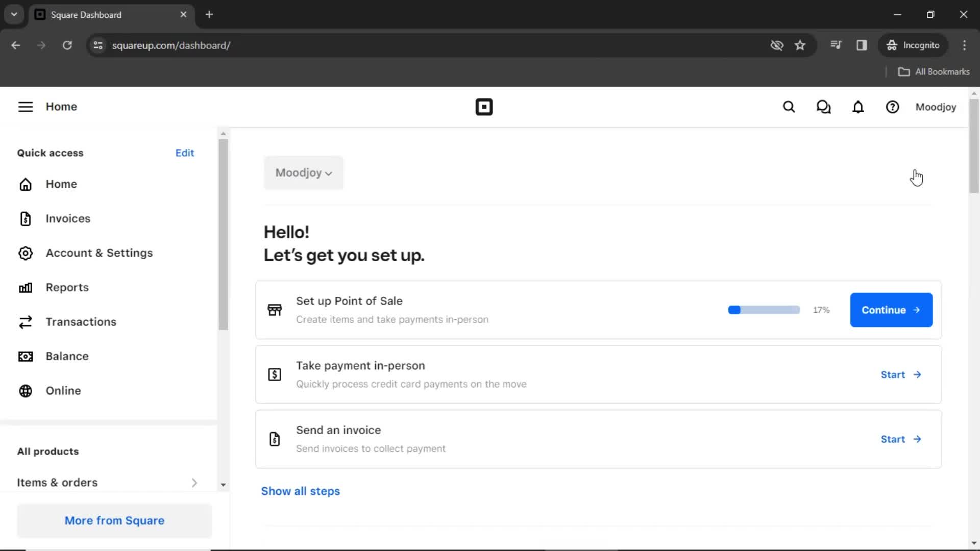980x551 pixels.
Task: Open the hamburger navigation menu
Action: [26, 107]
